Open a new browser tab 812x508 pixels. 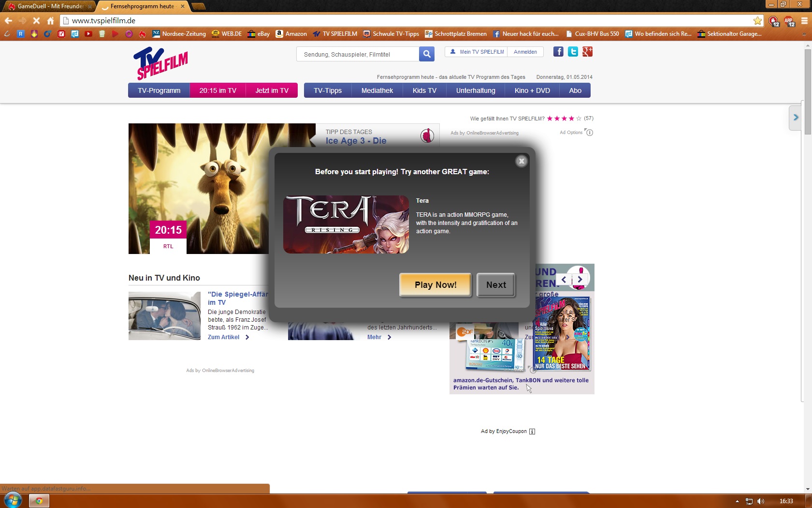pyautogui.click(x=198, y=6)
